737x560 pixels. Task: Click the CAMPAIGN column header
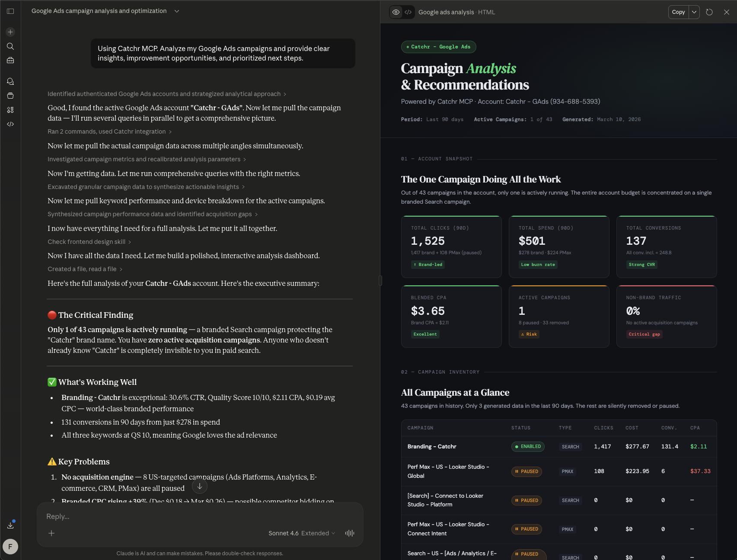(420, 428)
